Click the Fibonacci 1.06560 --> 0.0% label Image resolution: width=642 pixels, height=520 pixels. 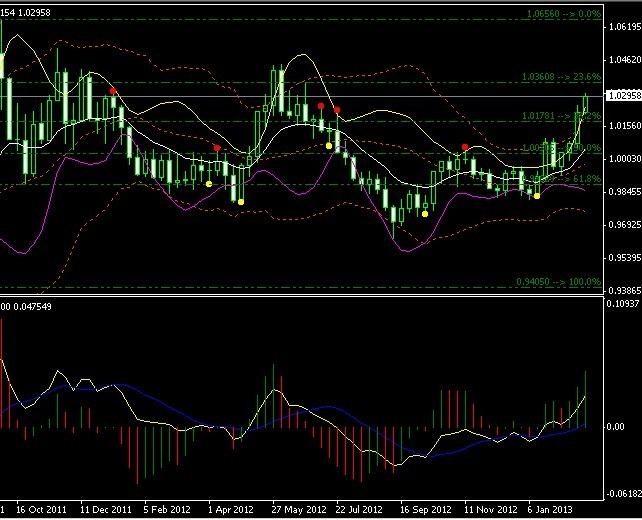click(564, 14)
